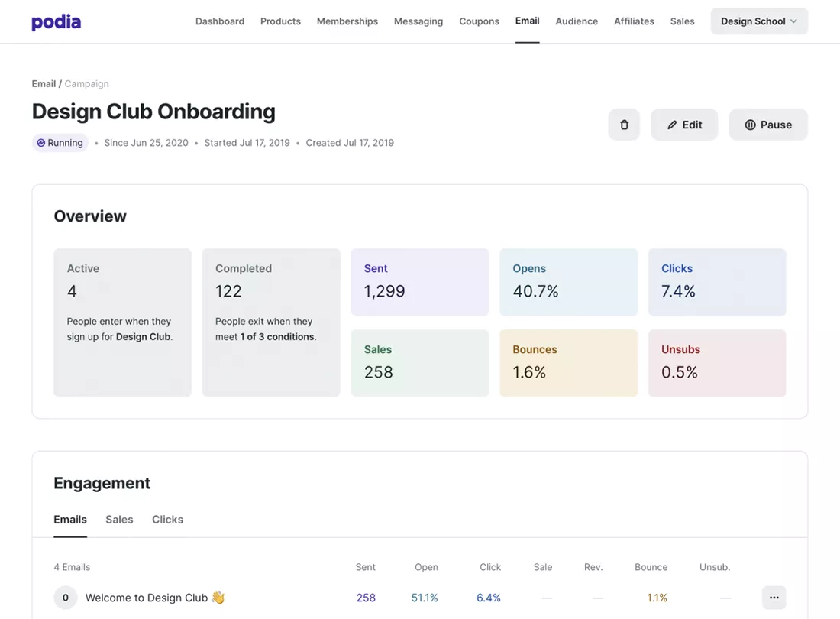Go to the Audience page
This screenshot has height=619, width=840.
pyautogui.click(x=577, y=21)
